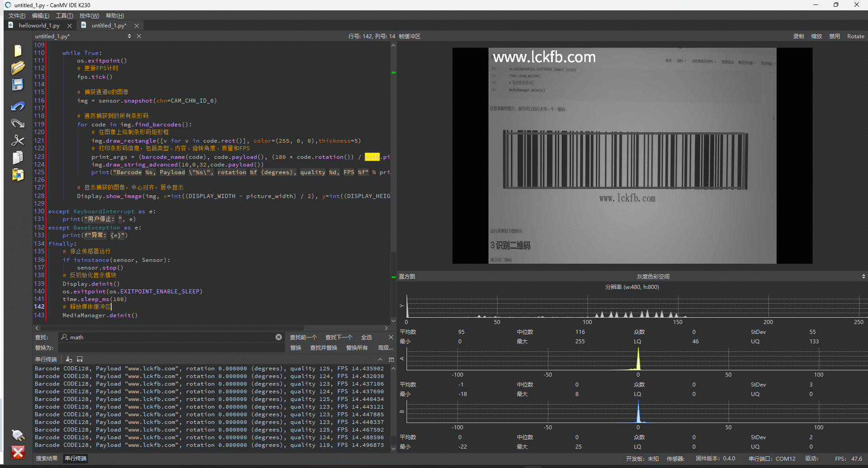
Task: Click the Connect plug icon
Action: click(x=18, y=435)
